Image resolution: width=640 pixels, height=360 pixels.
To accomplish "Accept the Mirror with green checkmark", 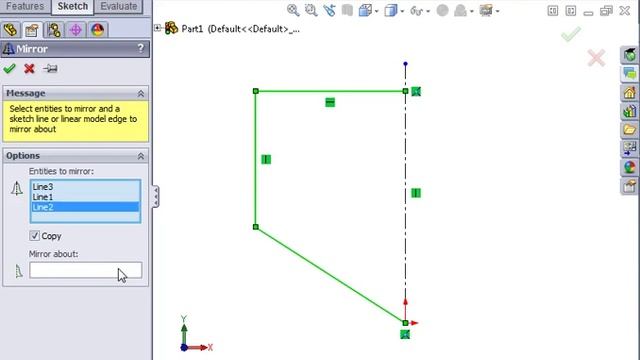I will click(9, 69).
